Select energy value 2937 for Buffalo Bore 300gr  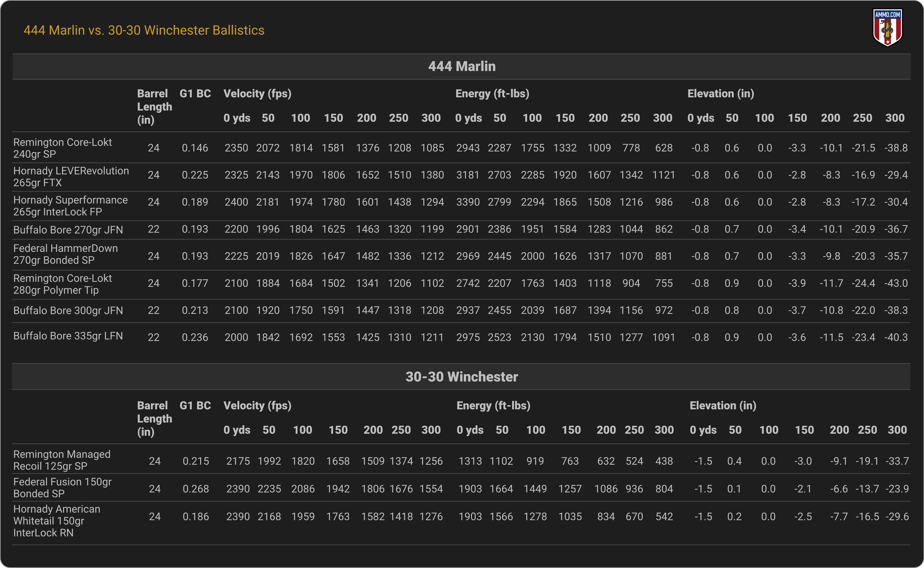click(468, 310)
